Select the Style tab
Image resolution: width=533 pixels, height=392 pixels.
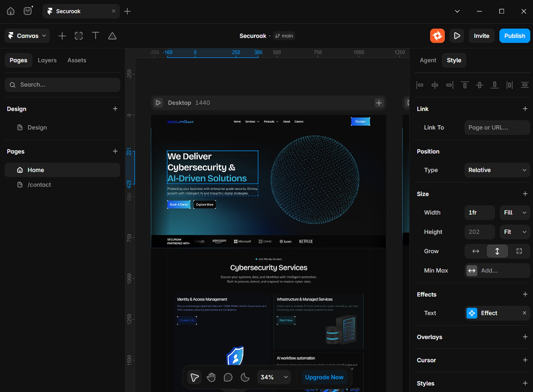tap(454, 60)
